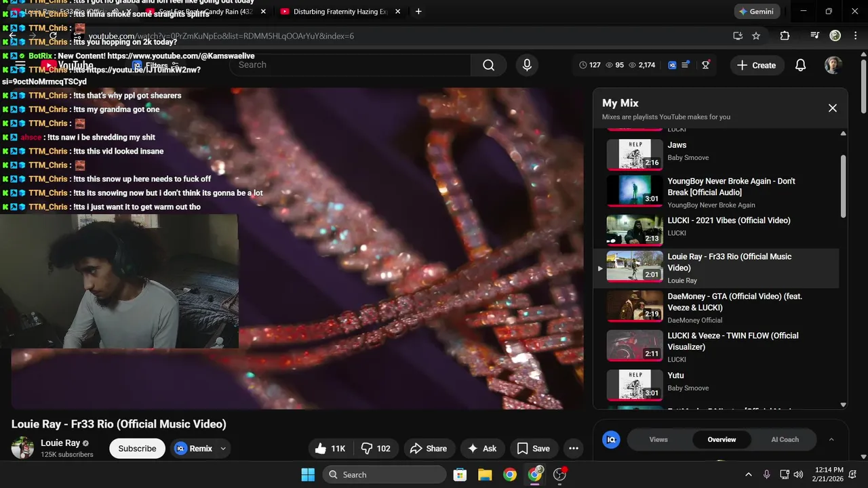Open the microphone tray icon
Viewport: 868px width, 488px height.
pyautogui.click(x=767, y=474)
